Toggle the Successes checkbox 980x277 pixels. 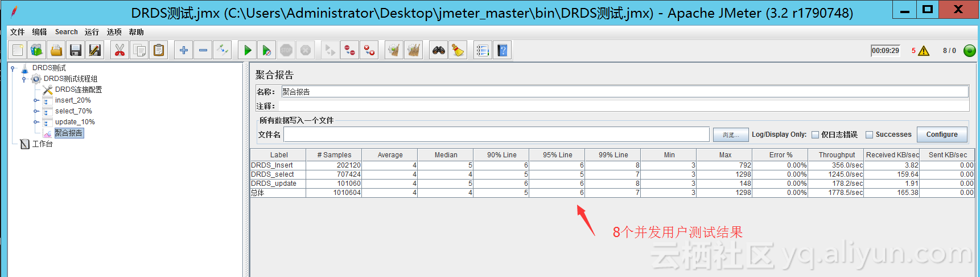click(869, 135)
